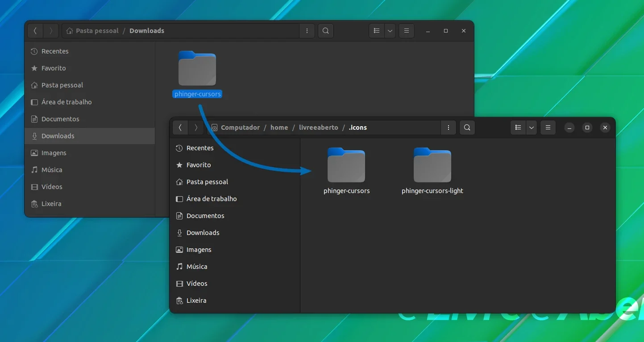The width and height of the screenshot is (644, 342).
Task: Click the search icon in the .icons window
Action: pyautogui.click(x=467, y=128)
